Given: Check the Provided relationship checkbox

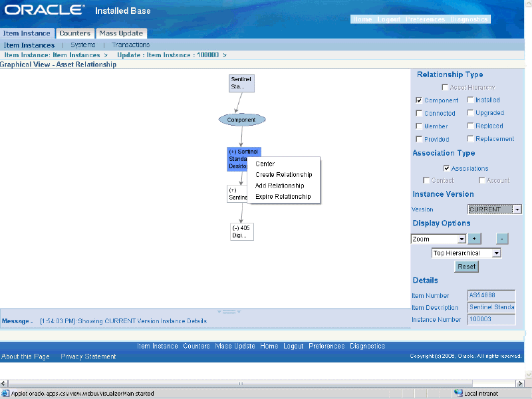Looking at the screenshot, I should (419, 139).
